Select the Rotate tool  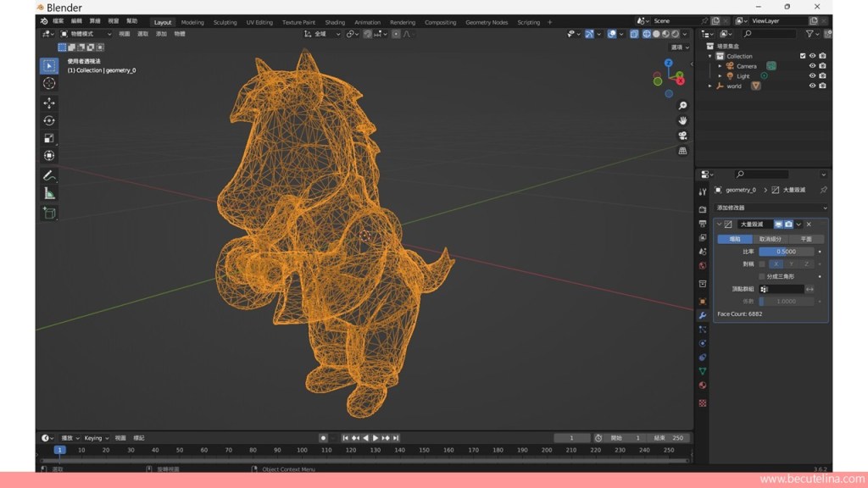click(49, 120)
